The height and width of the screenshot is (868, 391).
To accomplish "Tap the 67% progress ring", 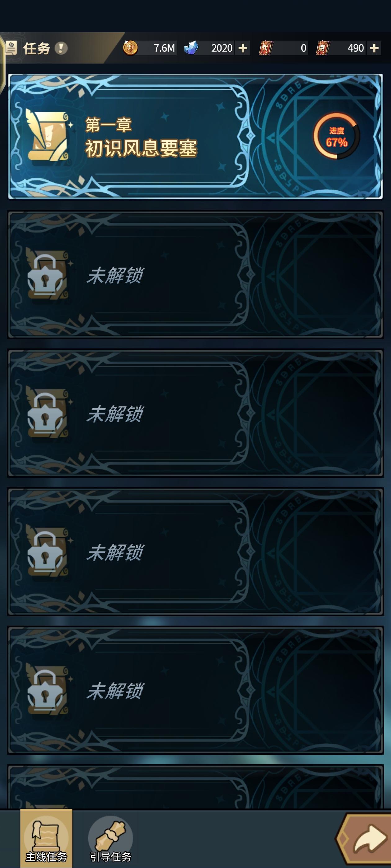I will point(336,136).
